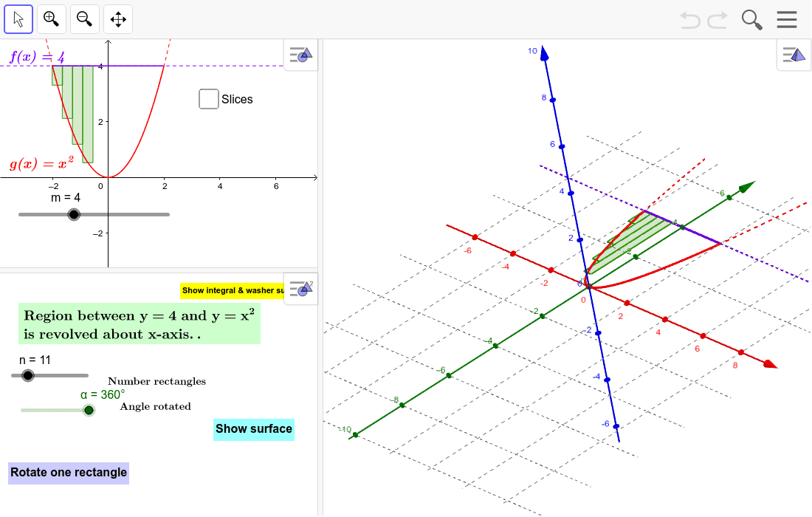Click the Show surface button

253,429
